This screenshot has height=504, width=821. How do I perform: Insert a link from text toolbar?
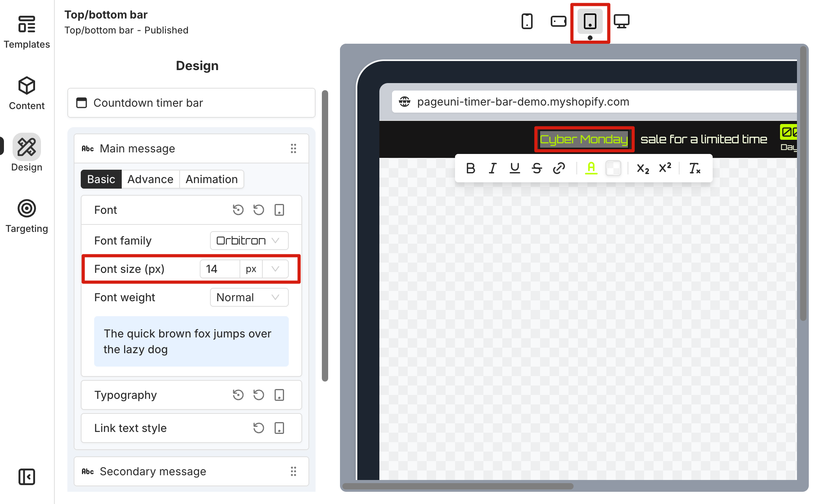pyautogui.click(x=559, y=168)
